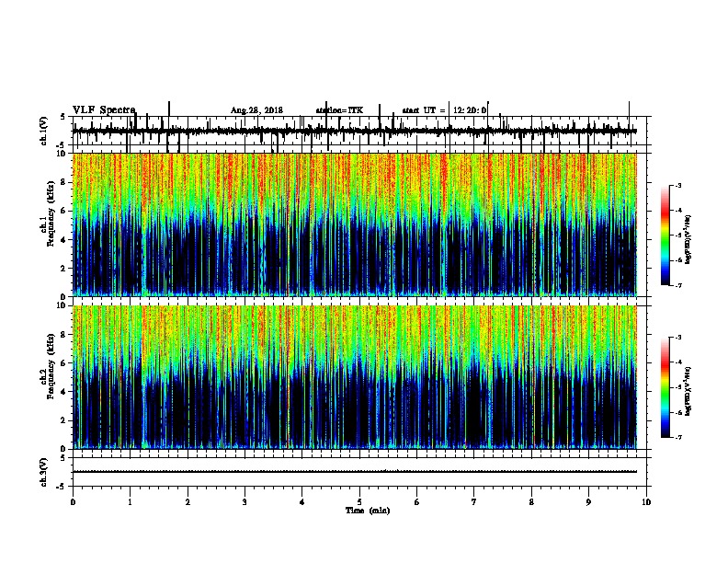Click the "station=ITK" label
The height and width of the screenshot is (563, 728).
(339, 110)
